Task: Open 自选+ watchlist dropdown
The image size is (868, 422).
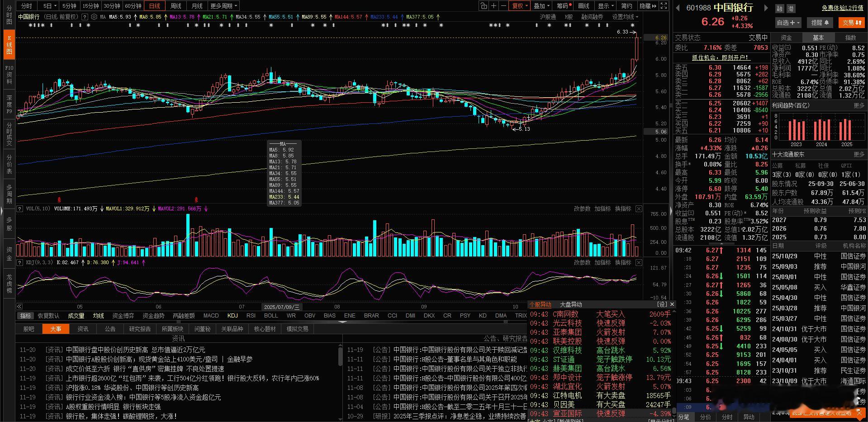Action: coord(788,23)
